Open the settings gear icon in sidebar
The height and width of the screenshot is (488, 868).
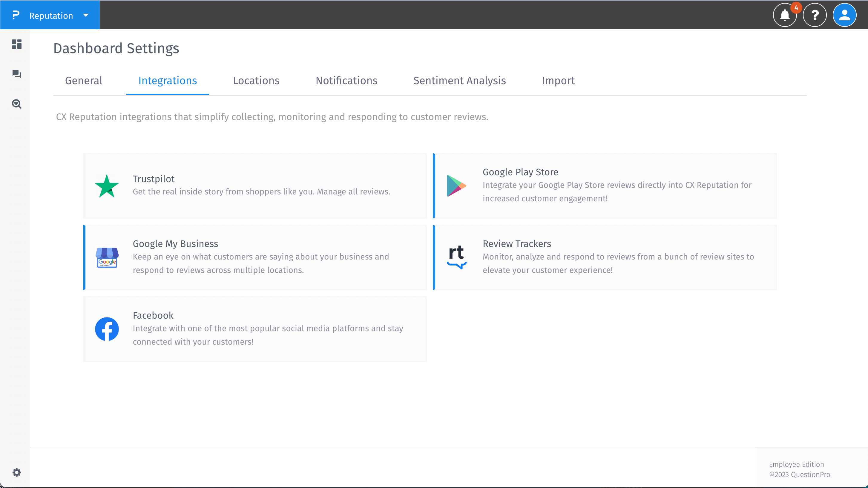(x=16, y=472)
